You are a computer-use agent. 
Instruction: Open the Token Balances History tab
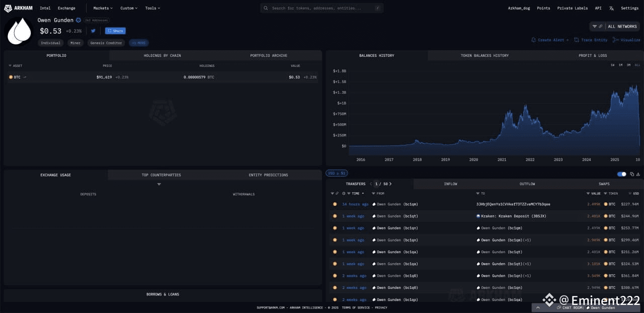tap(485, 55)
